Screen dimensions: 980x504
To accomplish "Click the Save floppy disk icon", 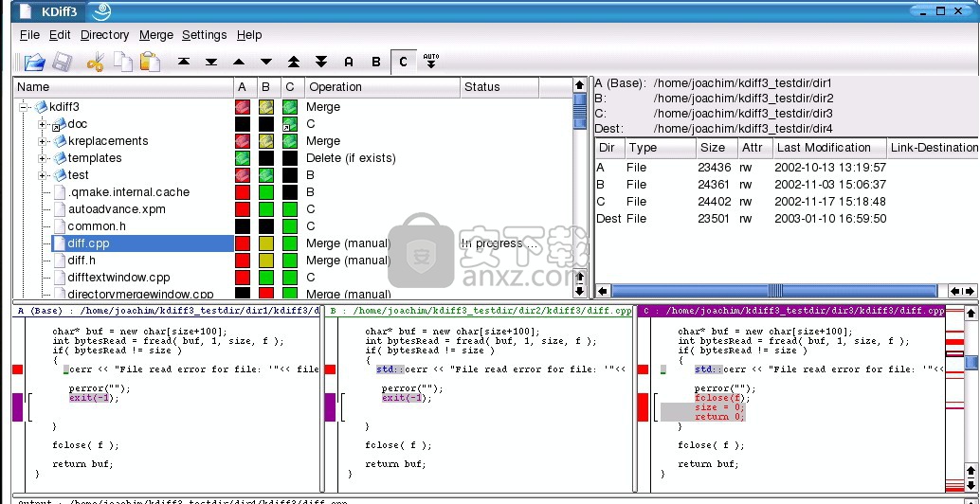I will click(x=62, y=62).
